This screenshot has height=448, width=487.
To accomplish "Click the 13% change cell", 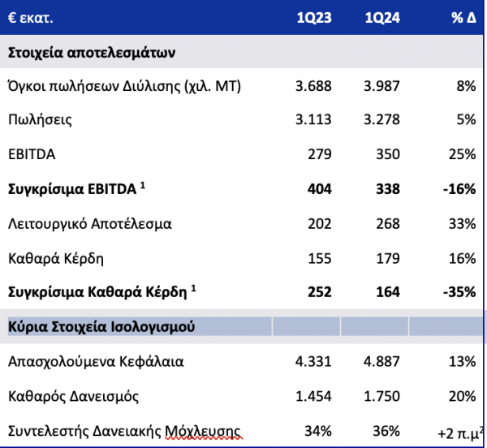I will 463,362.
